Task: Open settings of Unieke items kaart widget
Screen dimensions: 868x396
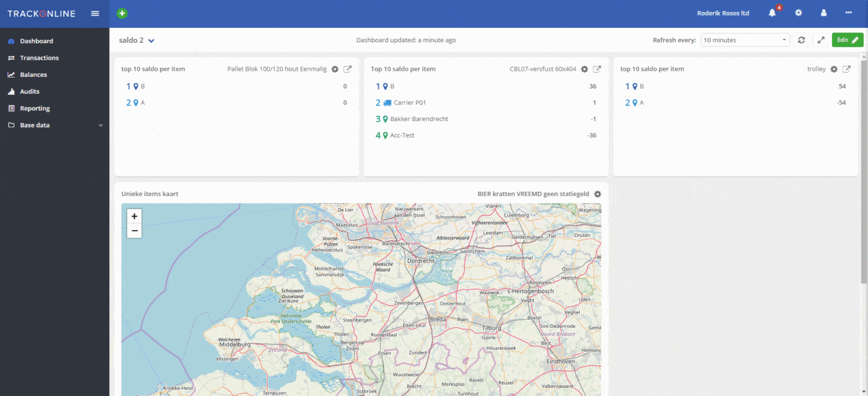Action: pos(598,194)
